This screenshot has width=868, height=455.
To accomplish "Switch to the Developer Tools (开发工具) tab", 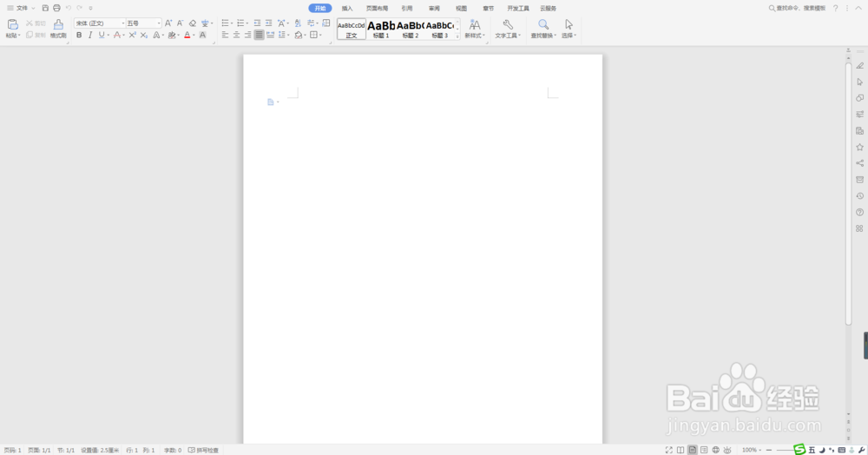I will click(518, 9).
